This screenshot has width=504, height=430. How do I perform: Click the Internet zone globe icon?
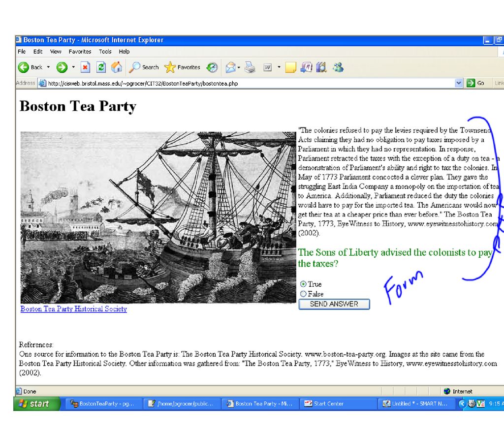[447, 391]
